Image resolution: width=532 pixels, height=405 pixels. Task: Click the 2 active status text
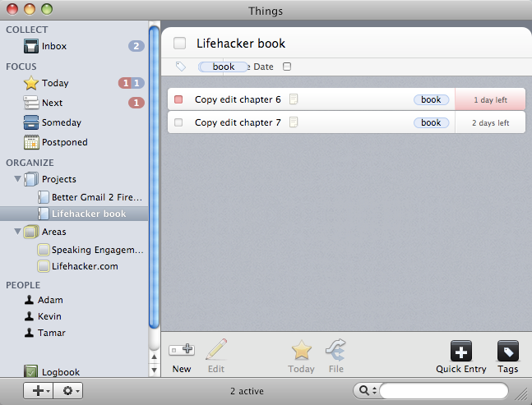[247, 391]
